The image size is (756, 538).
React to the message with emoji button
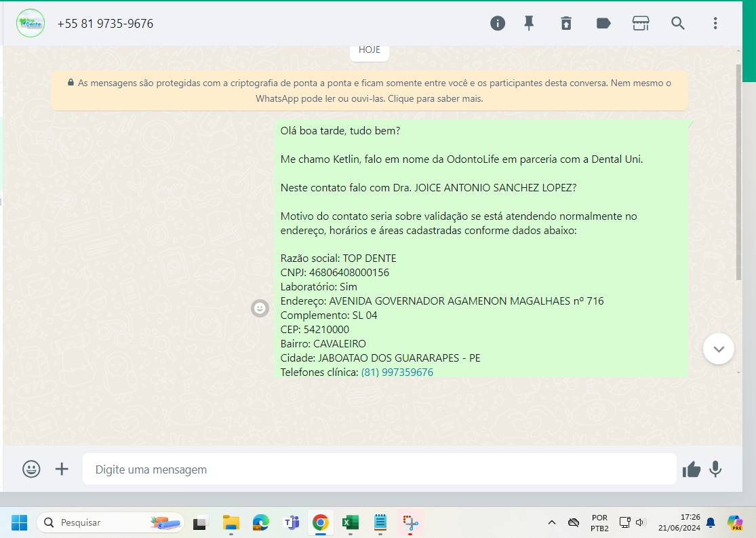coord(260,308)
